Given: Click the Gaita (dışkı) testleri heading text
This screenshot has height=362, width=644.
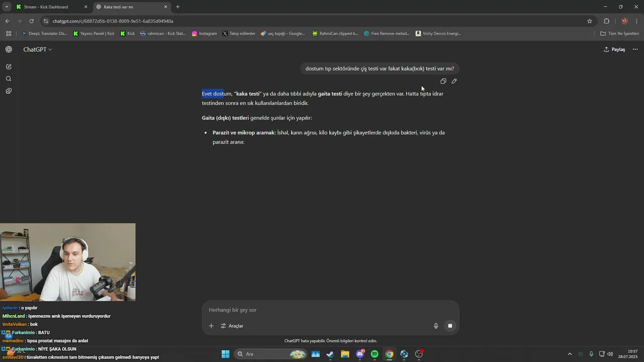Looking at the screenshot, I should tap(225, 118).
